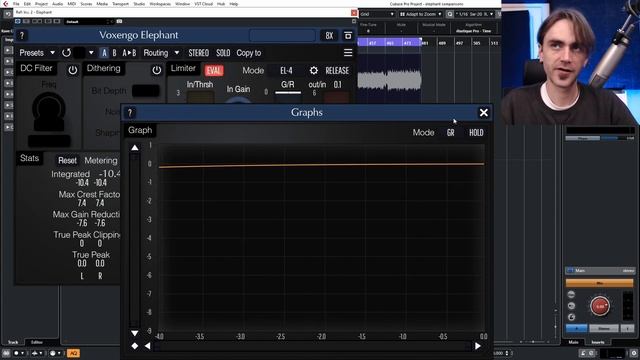This screenshot has height=360, width=640.
Task: Close the Graphs window with X
Action: [484, 113]
